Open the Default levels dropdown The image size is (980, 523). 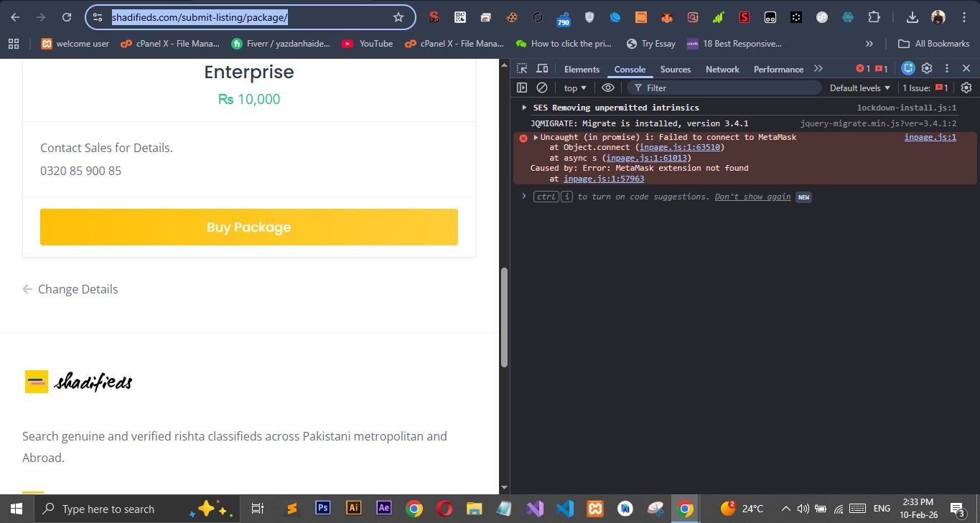point(859,88)
